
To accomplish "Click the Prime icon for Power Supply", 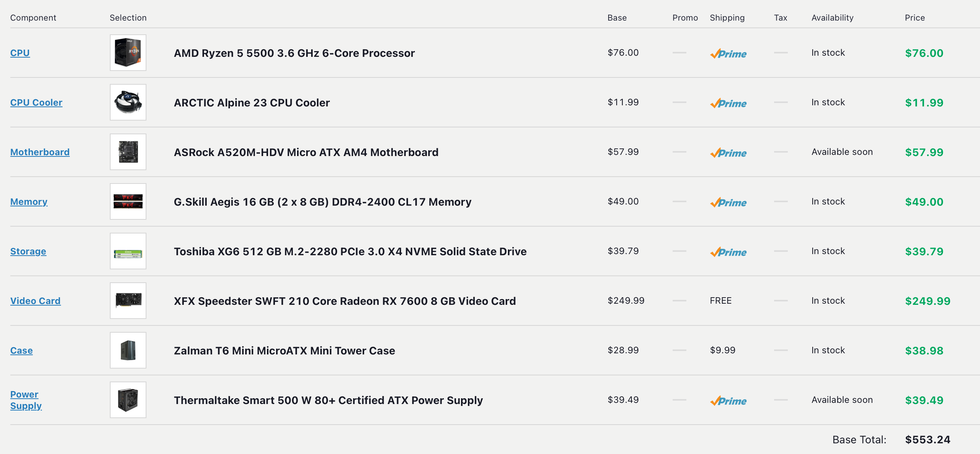I will [x=728, y=401].
